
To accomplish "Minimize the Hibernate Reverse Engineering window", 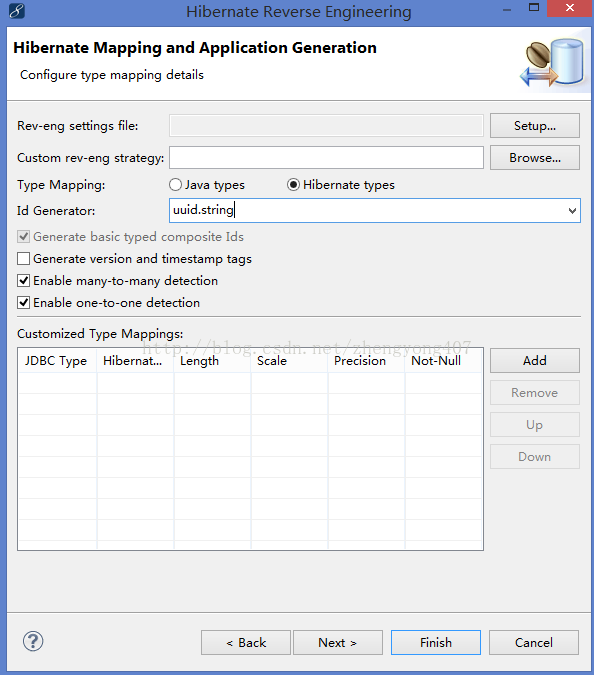I will click(507, 9).
